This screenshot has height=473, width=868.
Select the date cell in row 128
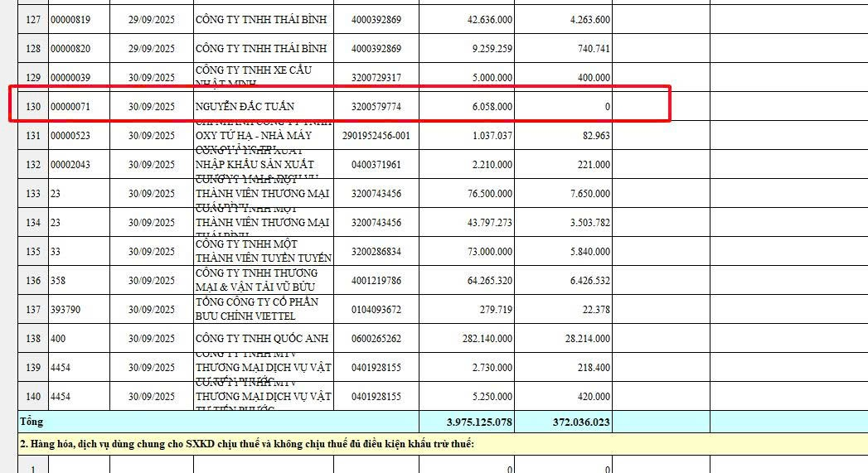coord(152,49)
